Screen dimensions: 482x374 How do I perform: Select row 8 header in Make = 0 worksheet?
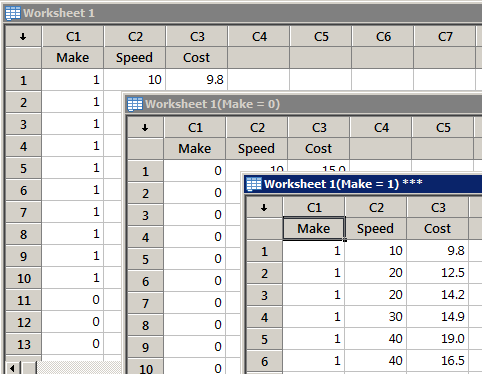click(145, 325)
